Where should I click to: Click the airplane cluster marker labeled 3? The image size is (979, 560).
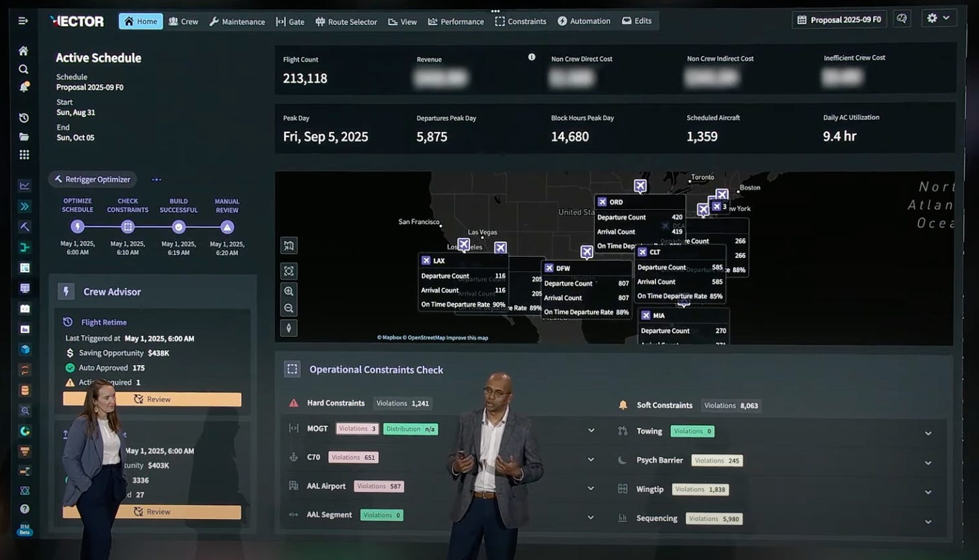click(x=719, y=206)
